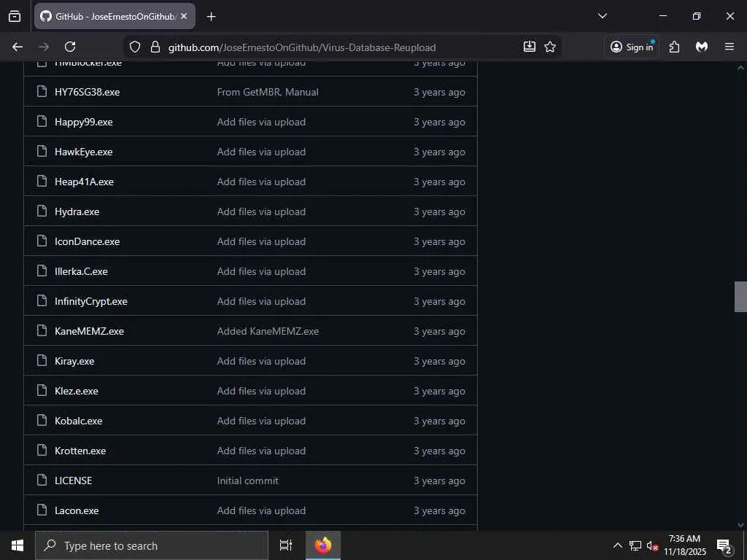Open the Firefox extensions puzzle icon

coord(674,47)
